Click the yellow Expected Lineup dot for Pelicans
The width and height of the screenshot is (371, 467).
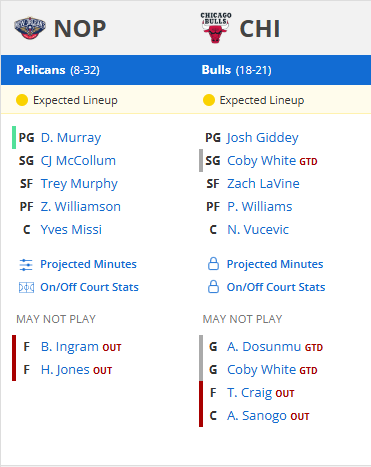pos(22,100)
